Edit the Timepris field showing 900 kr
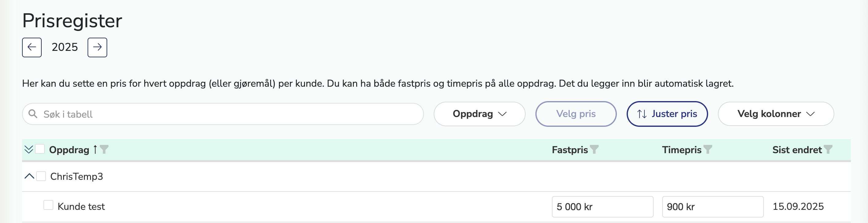 pyautogui.click(x=712, y=207)
